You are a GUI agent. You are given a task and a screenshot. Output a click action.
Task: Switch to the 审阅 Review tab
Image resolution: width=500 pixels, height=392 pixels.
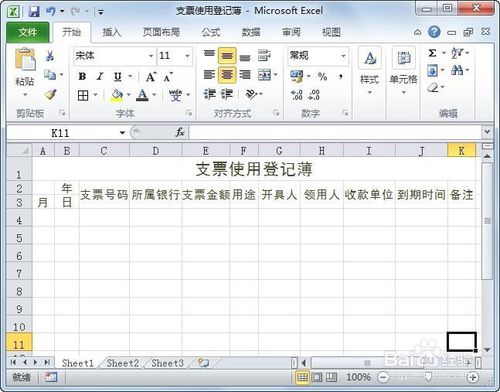coord(291,32)
